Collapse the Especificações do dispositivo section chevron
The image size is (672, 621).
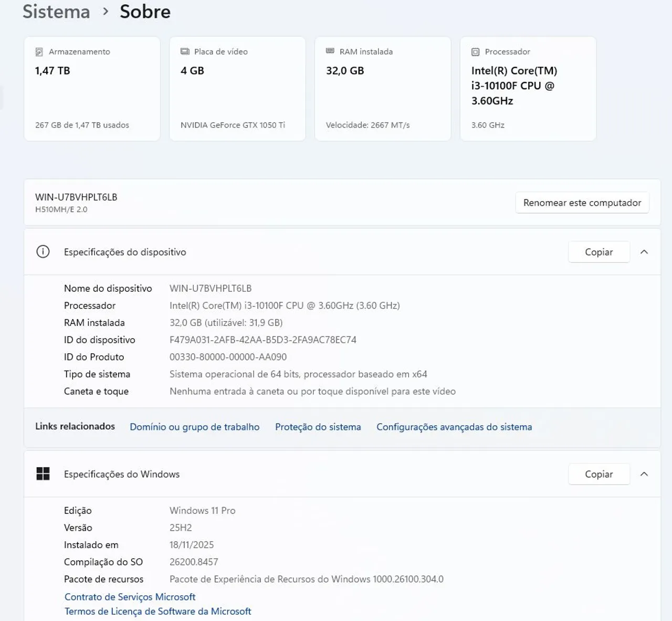[644, 252]
